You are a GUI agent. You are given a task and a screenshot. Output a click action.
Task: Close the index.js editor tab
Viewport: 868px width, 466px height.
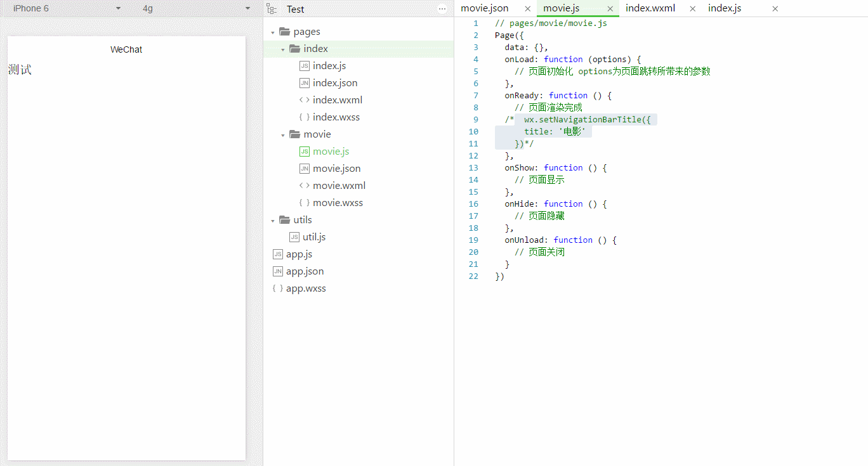click(x=775, y=9)
